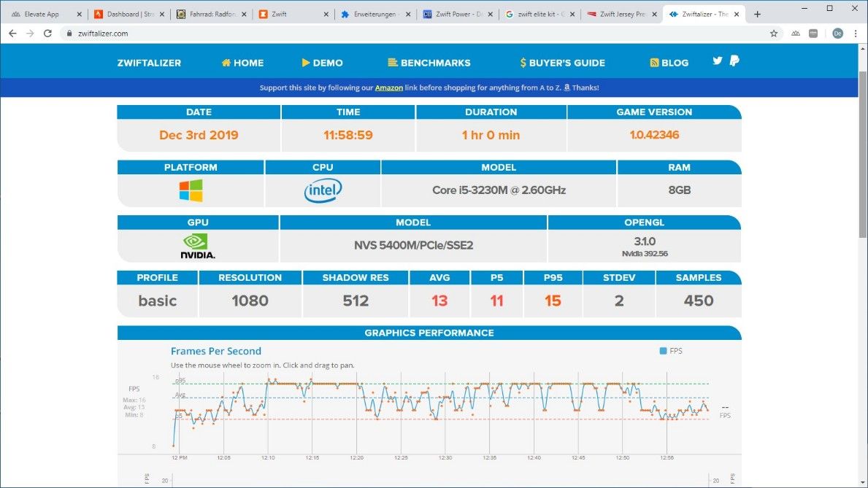The width and height of the screenshot is (868, 488).
Task: Open the Buyer's Guide page
Action: pyautogui.click(x=562, y=63)
